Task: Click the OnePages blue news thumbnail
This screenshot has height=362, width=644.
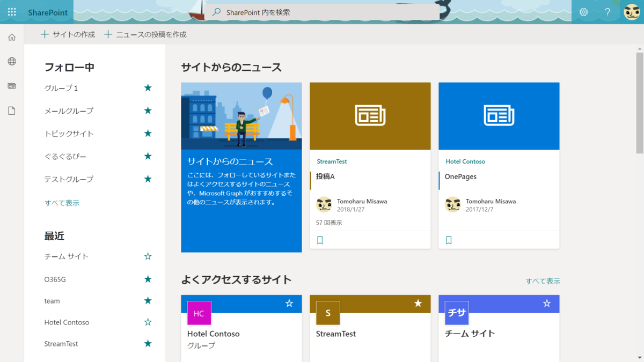Action: pos(499,116)
